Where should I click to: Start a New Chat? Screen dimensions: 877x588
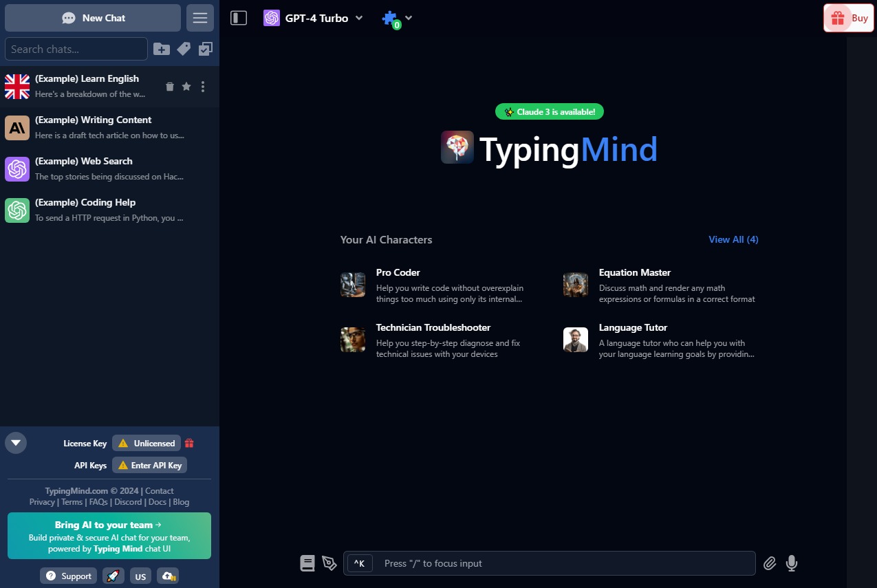93,18
